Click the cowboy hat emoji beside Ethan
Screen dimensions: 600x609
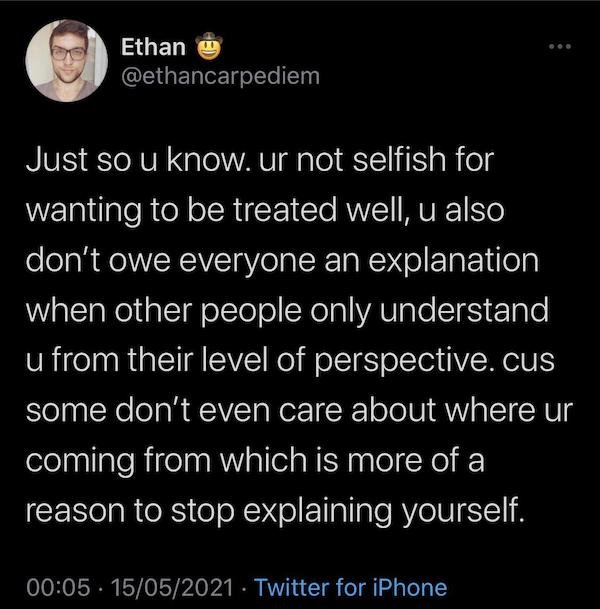208,46
